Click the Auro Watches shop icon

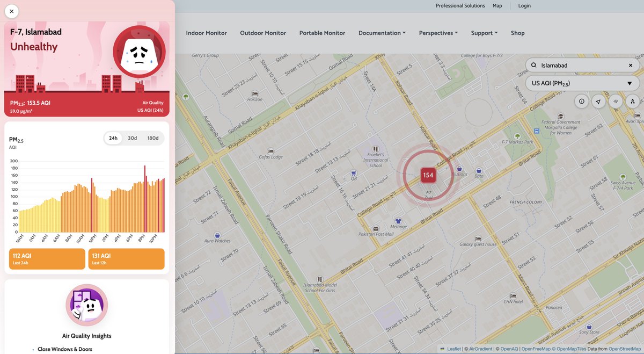tap(217, 235)
